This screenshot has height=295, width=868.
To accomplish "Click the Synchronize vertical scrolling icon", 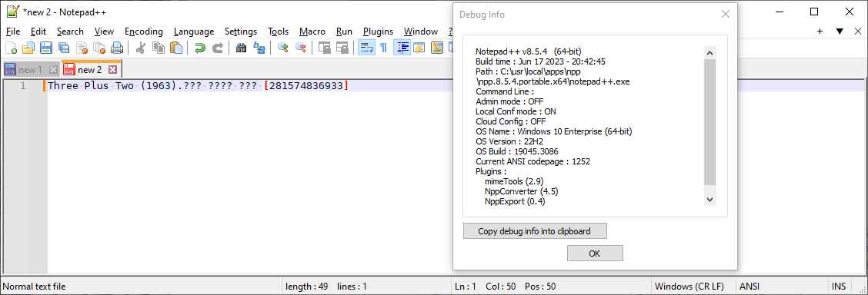I will coord(324,48).
